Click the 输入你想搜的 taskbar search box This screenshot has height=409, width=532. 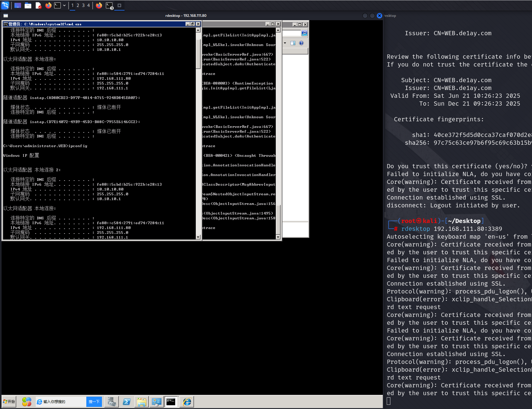[61, 402]
